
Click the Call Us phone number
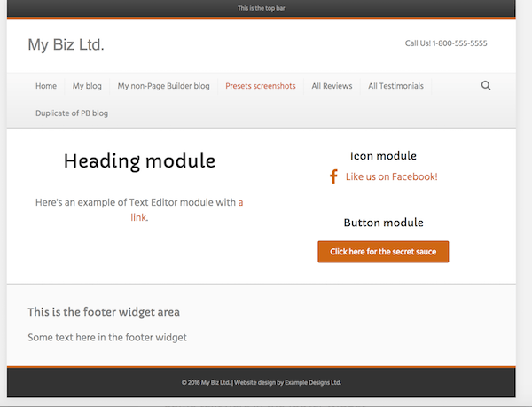click(446, 43)
